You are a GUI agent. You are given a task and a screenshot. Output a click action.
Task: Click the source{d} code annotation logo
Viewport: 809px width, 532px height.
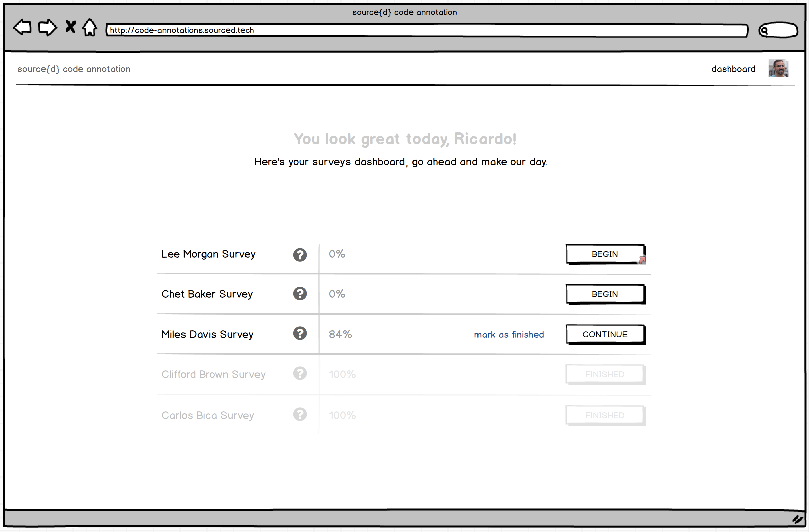point(74,69)
